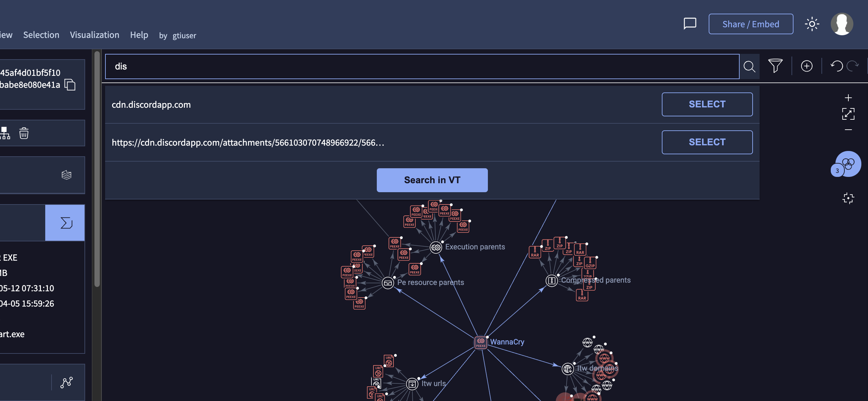Viewport: 868px width, 401px height.
Task: Click the WannaCry node label
Action: click(x=507, y=342)
